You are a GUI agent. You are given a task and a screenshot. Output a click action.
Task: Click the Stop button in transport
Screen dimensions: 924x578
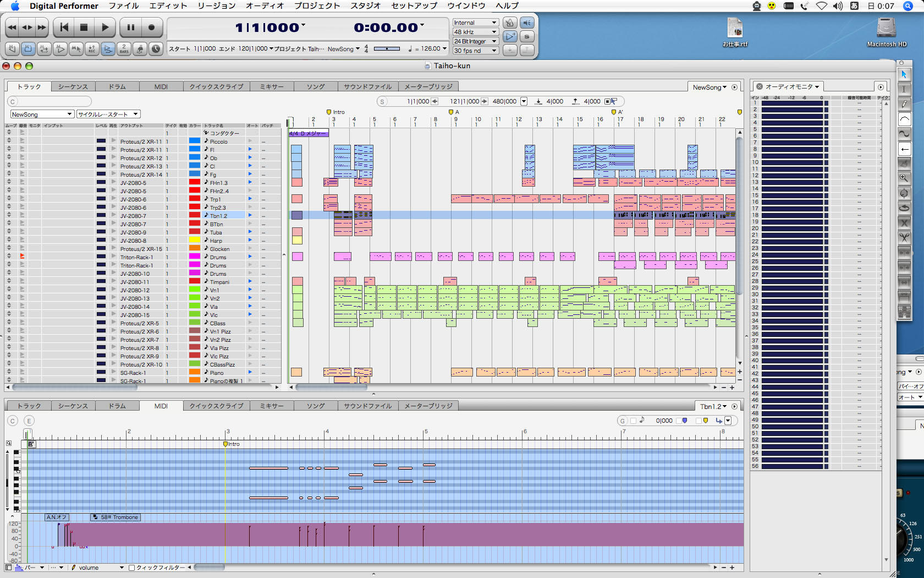(x=84, y=27)
